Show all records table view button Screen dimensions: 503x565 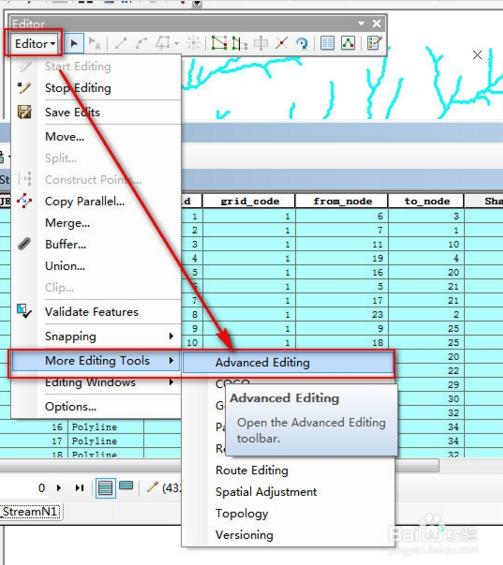pyautogui.click(x=105, y=488)
